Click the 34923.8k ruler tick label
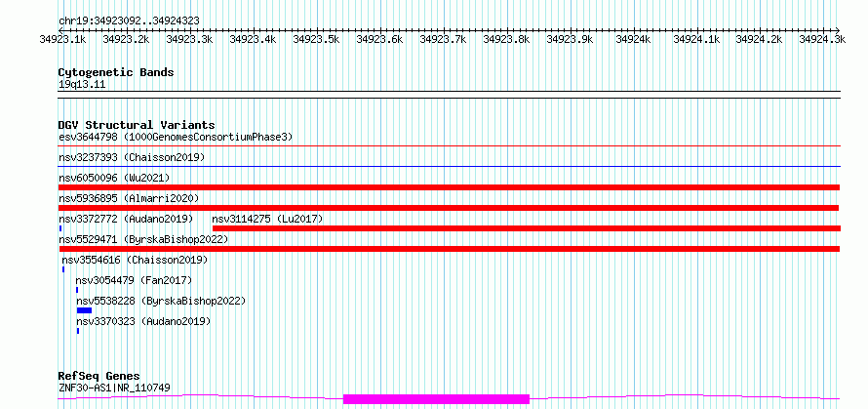Screen dimensions: 868x409 (x=506, y=39)
